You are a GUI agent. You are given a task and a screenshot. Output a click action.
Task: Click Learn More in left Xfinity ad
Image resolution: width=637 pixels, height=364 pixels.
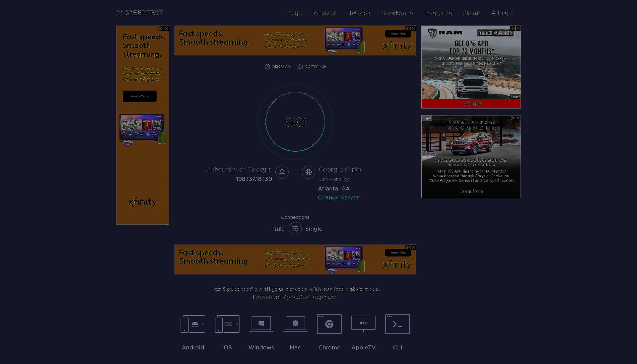pos(140,96)
